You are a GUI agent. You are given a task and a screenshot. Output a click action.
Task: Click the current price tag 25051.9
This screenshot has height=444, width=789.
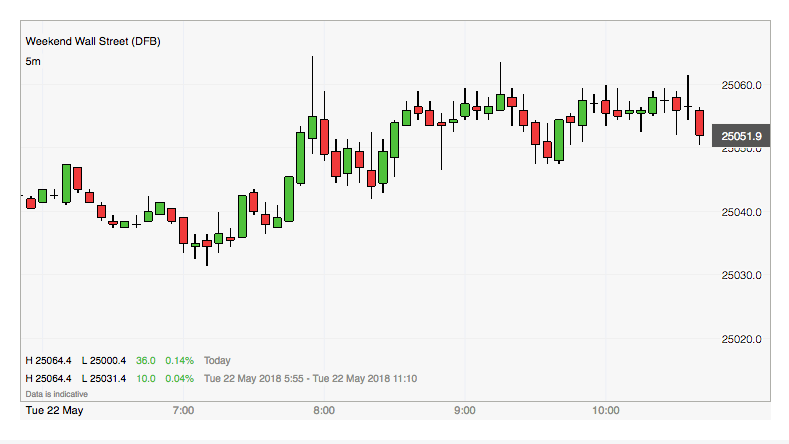tap(742, 136)
